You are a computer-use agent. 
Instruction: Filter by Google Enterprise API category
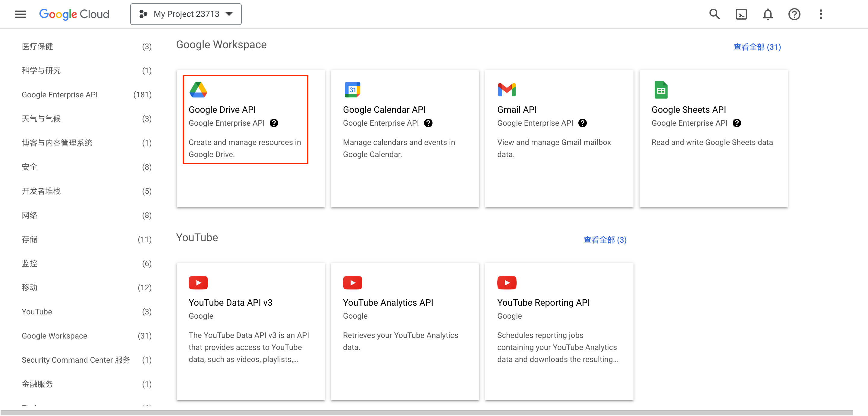point(86,95)
